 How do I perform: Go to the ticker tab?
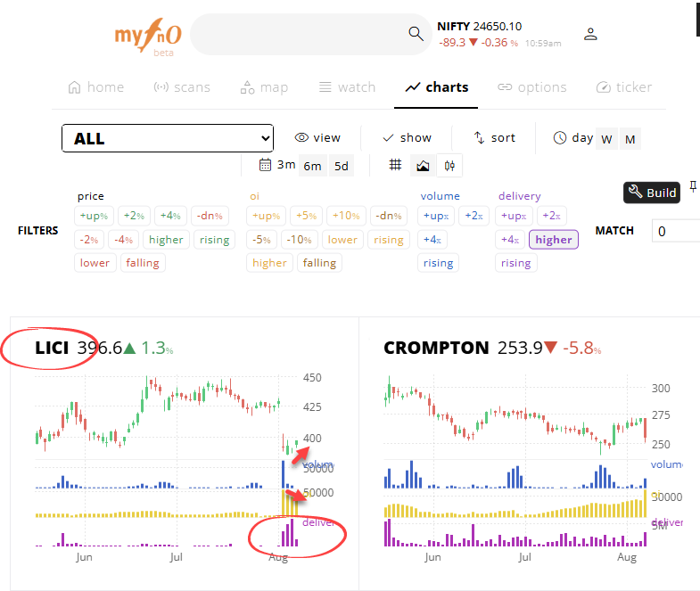point(624,87)
